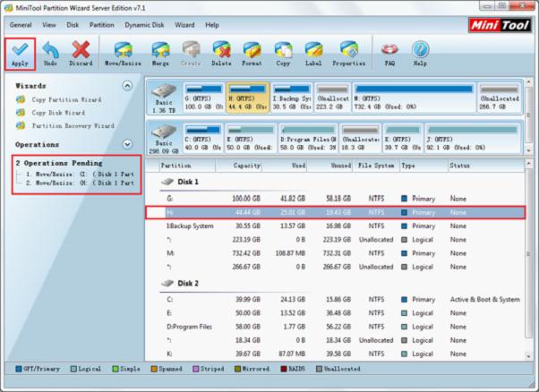Image resolution: width=539 pixels, height=392 pixels.
Task: Open the Partition menu
Action: [x=102, y=25]
